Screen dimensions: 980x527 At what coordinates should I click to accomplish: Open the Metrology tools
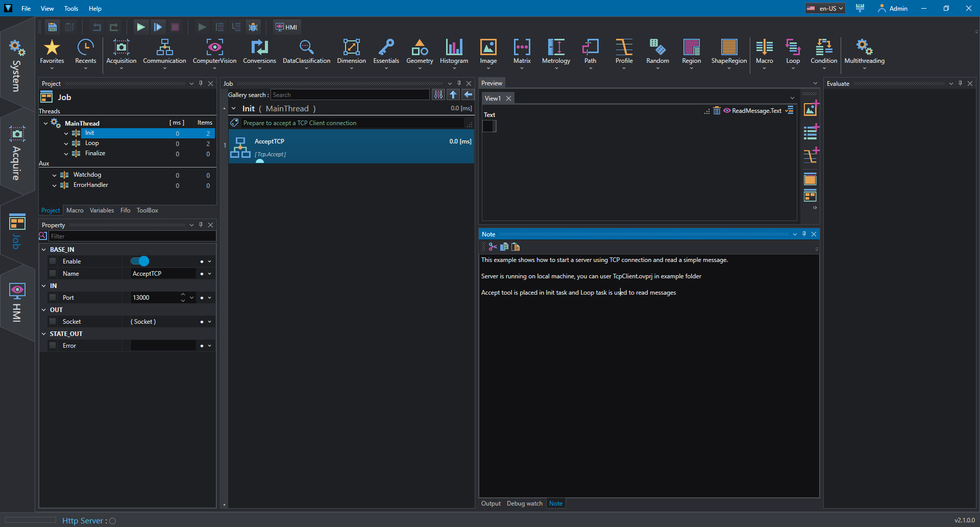pyautogui.click(x=556, y=52)
